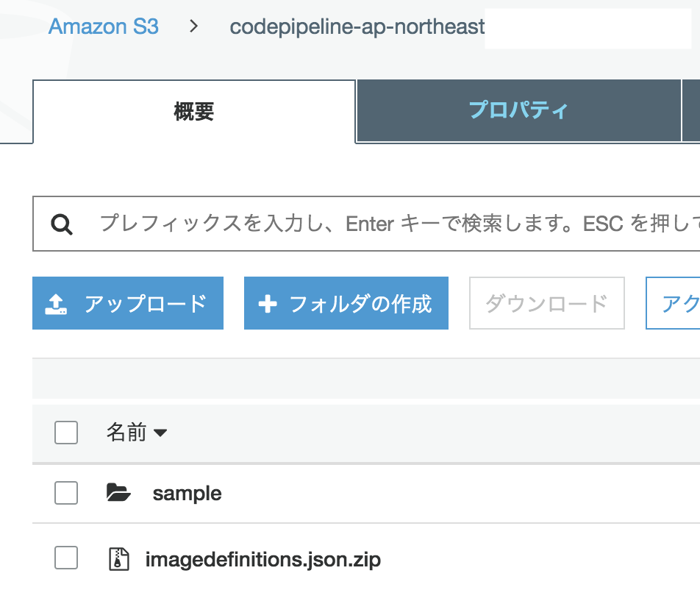Screen dimensions: 700x615
Task: Check the checkbox for imagedefinitions.json.zip
Action: (x=66, y=558)
